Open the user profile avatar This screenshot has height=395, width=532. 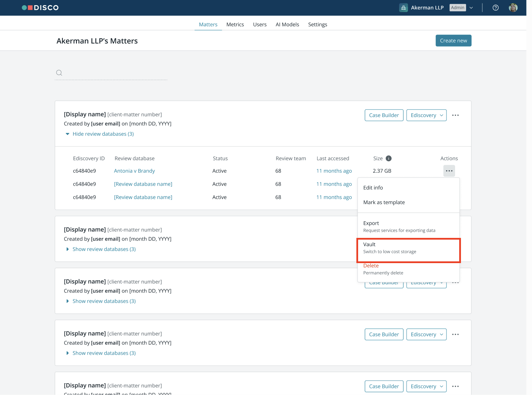tap(513, 8)
